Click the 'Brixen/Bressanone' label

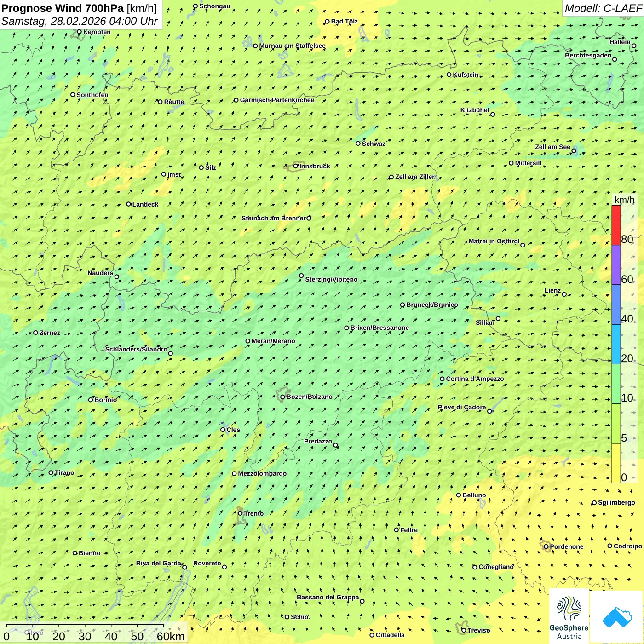click(x=379, y=328)
